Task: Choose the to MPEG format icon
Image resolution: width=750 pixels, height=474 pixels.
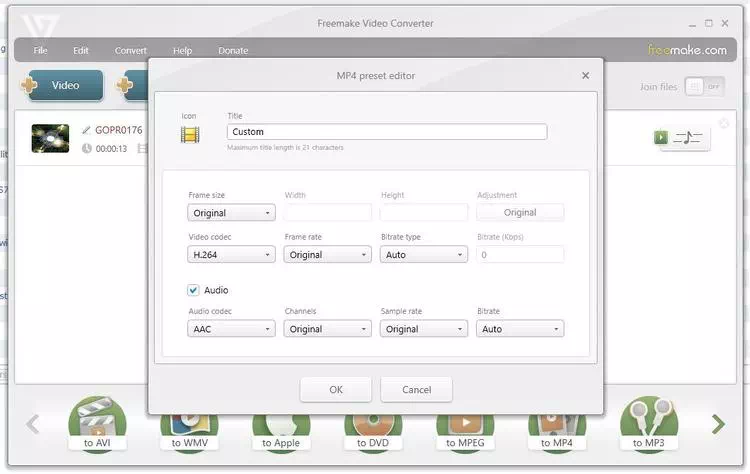Action: point(465,433)
